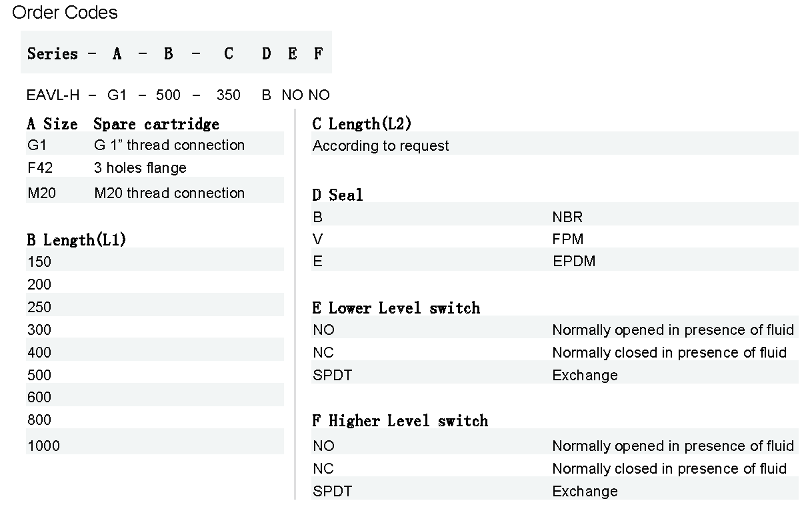Choose SPDT under Lower Level switch
Image resolution: width=812 pixels, height=513 pixels.
click(x=332, y=375)
